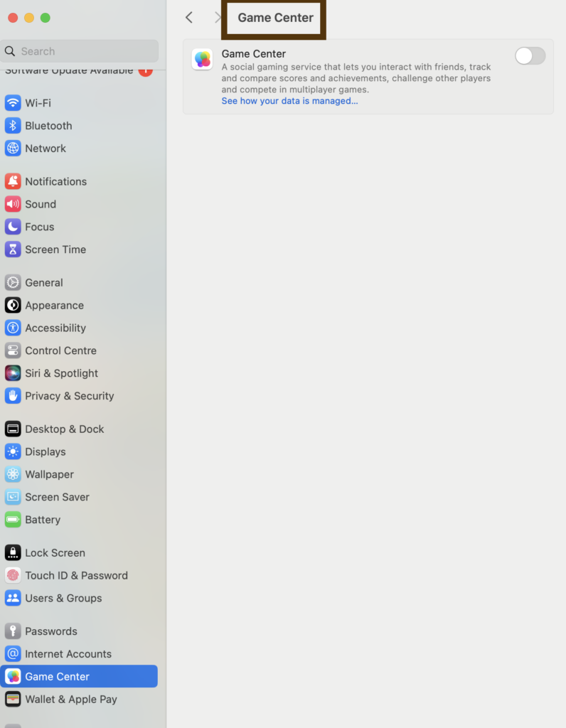Select the Accessibility icon

click(x=13, y=328)
